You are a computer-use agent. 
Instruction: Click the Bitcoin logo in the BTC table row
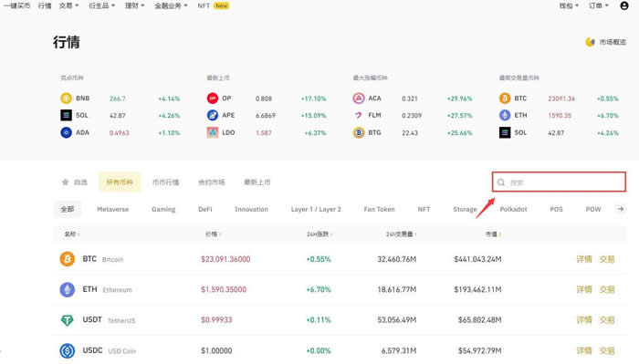[68, 259]
